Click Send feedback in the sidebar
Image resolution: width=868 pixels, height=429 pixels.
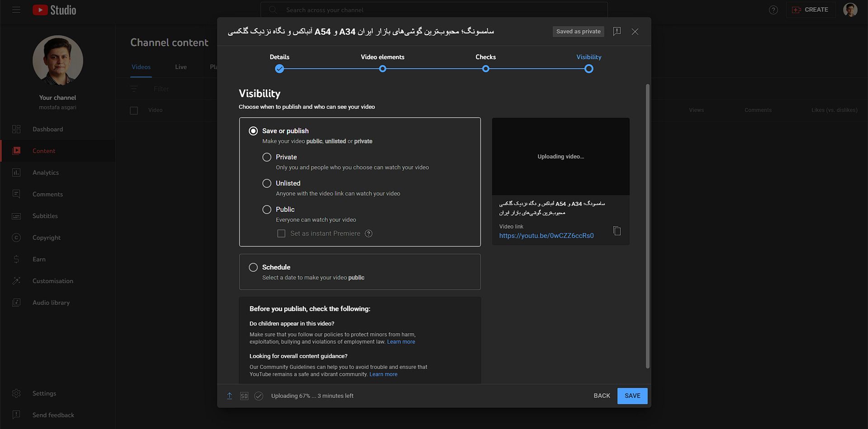click(57, 415)
